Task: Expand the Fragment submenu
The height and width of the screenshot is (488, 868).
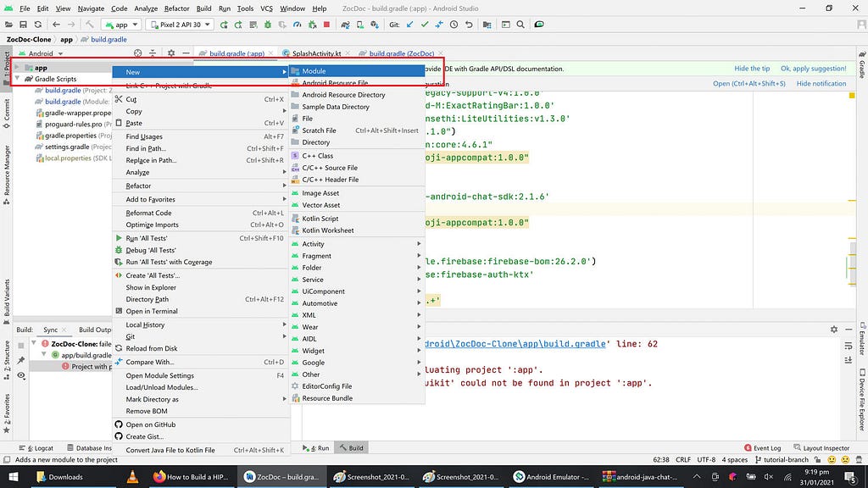Action: 357,256
